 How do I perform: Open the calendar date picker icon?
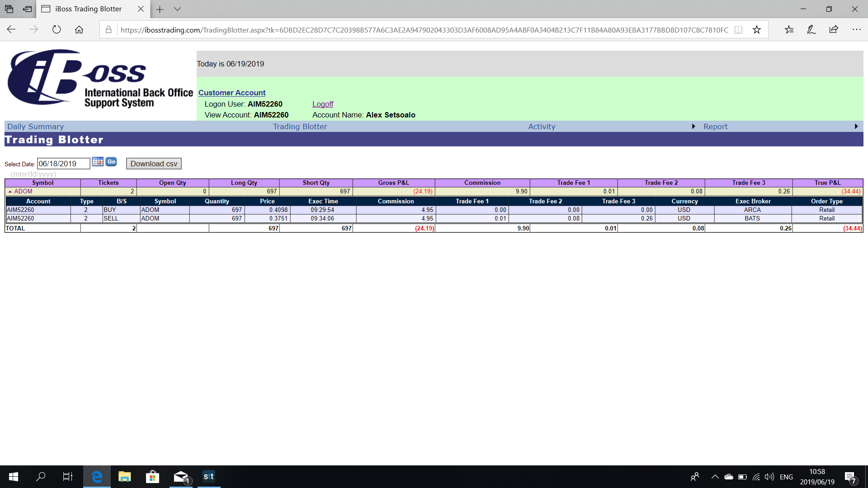point(97,162)
